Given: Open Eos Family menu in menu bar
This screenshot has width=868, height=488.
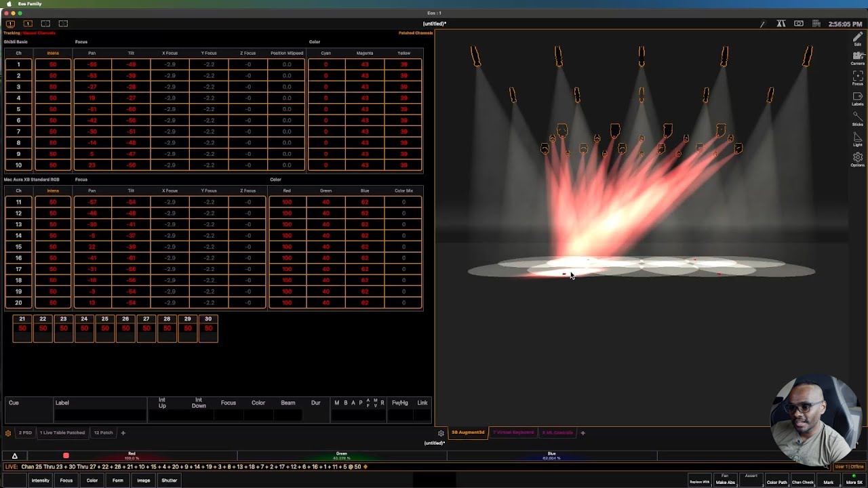Looking at the screenshot, I should 28,4.
